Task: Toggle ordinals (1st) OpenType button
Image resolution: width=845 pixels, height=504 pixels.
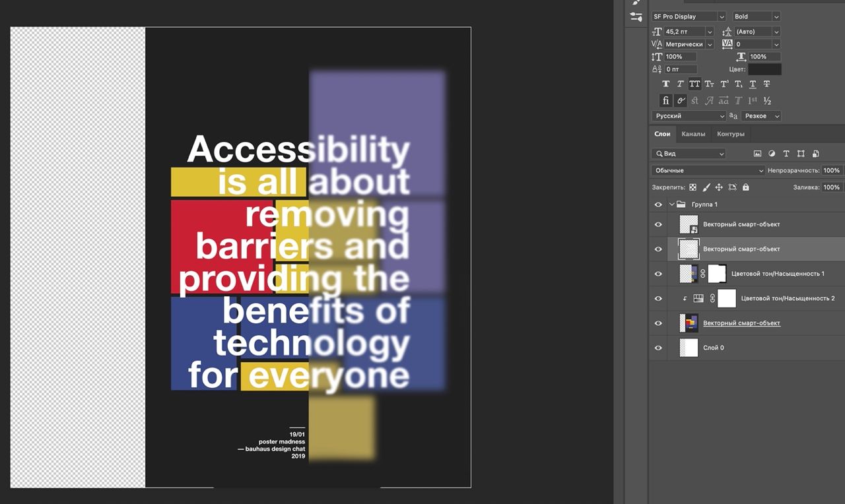Action: pyautogui.click(x=753, y=101)
